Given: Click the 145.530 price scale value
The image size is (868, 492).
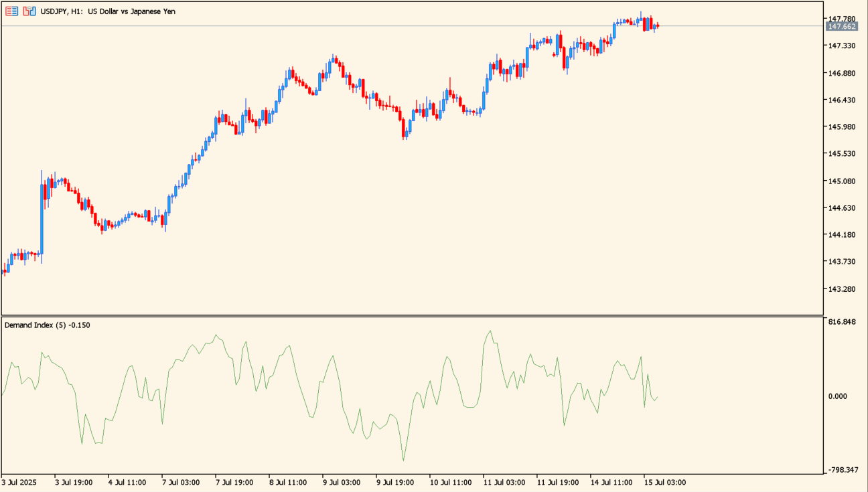Looking at the screenshot, I should 842,154.
